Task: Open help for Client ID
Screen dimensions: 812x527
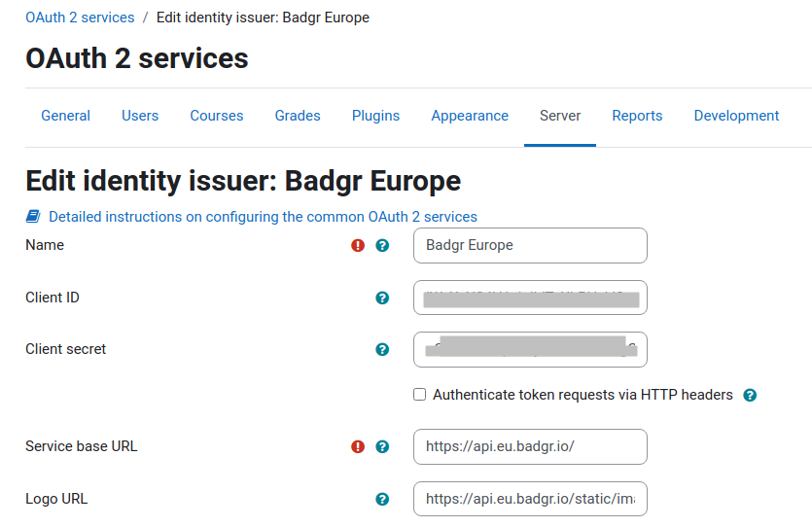Action: (x=382, y=298)
